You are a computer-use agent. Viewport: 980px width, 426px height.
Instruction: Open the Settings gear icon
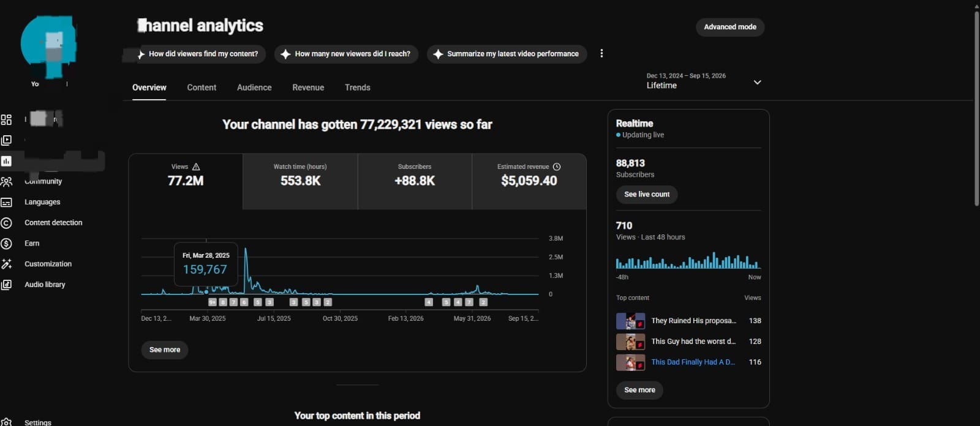point(6,422)
